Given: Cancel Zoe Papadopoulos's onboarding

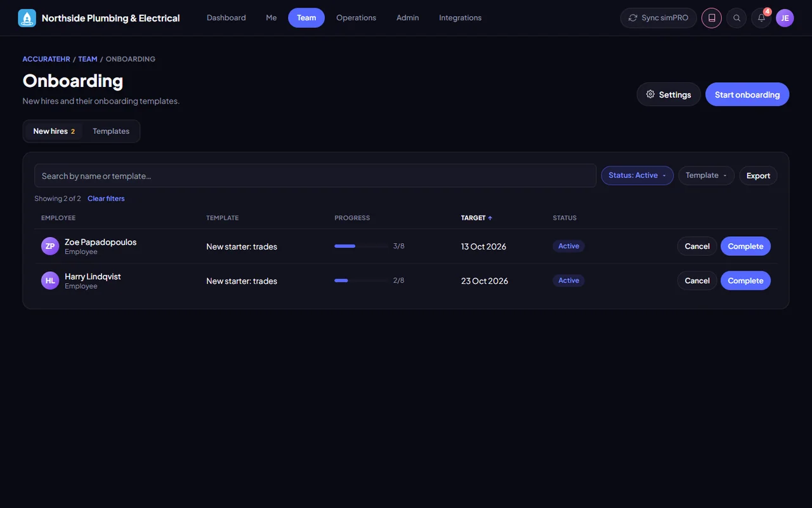Looking at the screenshot, I should (x=697, y=246).
